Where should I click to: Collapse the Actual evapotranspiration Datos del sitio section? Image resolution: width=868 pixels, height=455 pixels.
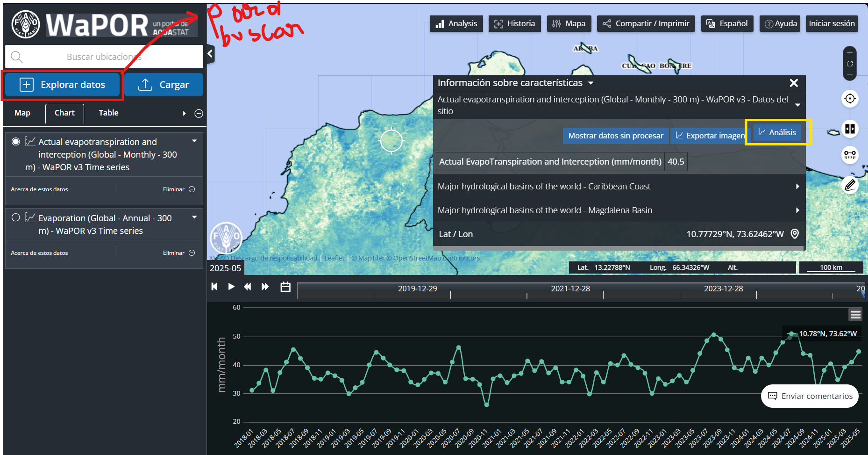pyautogui.click(x=798, y=105)
